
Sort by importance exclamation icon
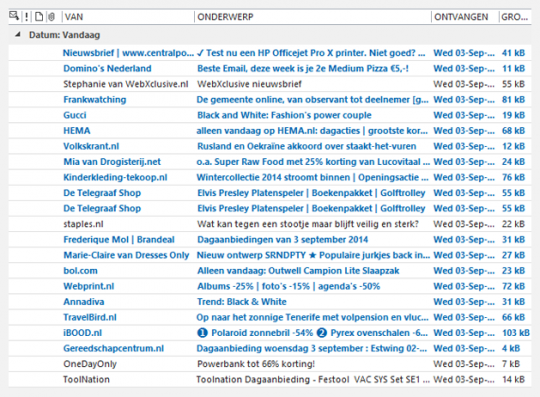click(x=27, y=17)
